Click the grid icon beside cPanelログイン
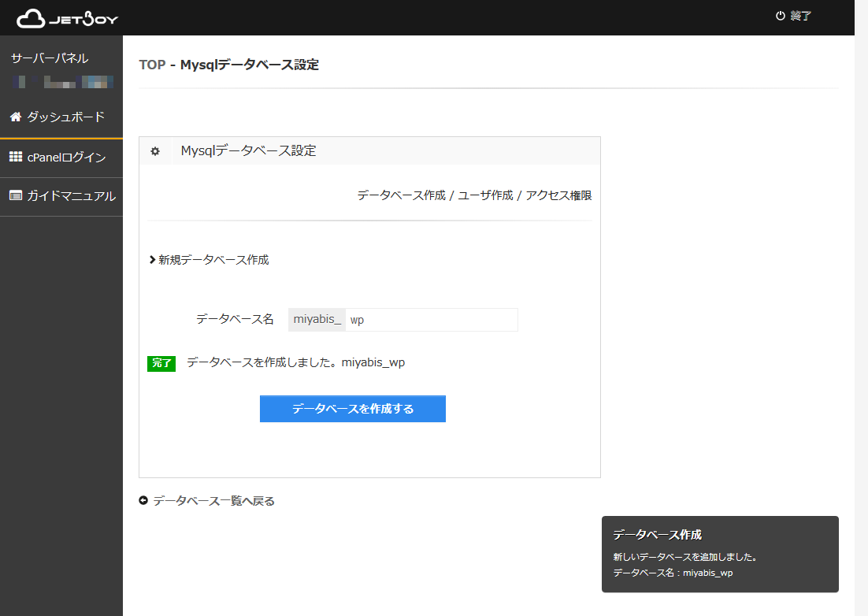868x616 pixels. (x=15, y=157)
